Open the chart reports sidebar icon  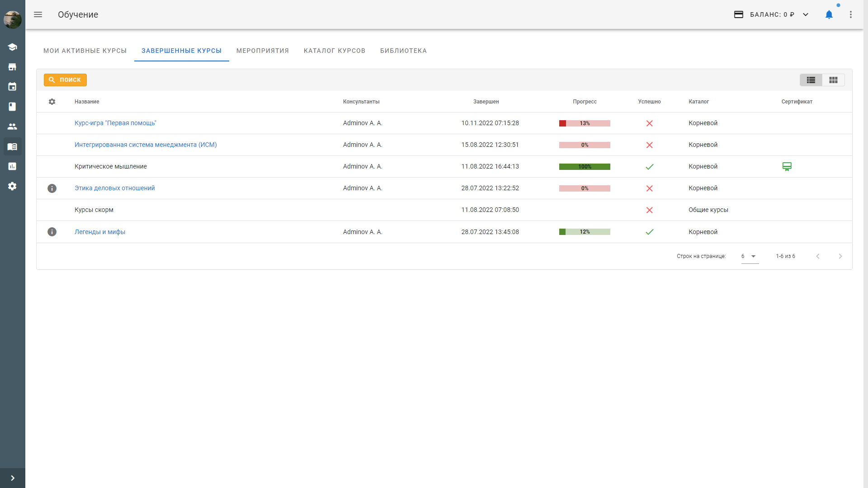point(12,166)
